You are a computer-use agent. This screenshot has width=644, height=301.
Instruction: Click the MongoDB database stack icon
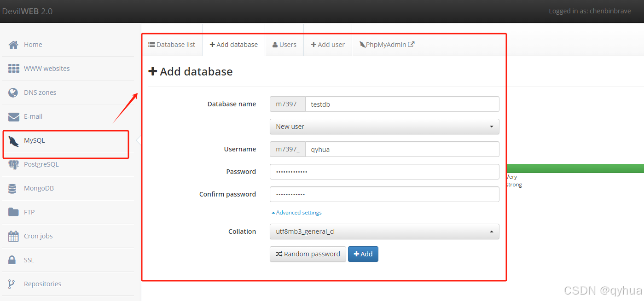coord(13,188)
